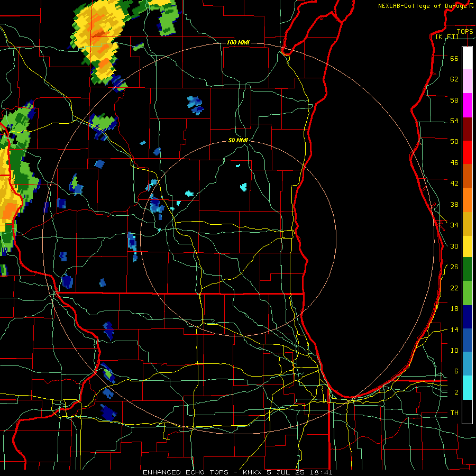Click the "18" scale label
Viewport: 476px width, 476px height.
pyautogui.click(x=454, y=309)
